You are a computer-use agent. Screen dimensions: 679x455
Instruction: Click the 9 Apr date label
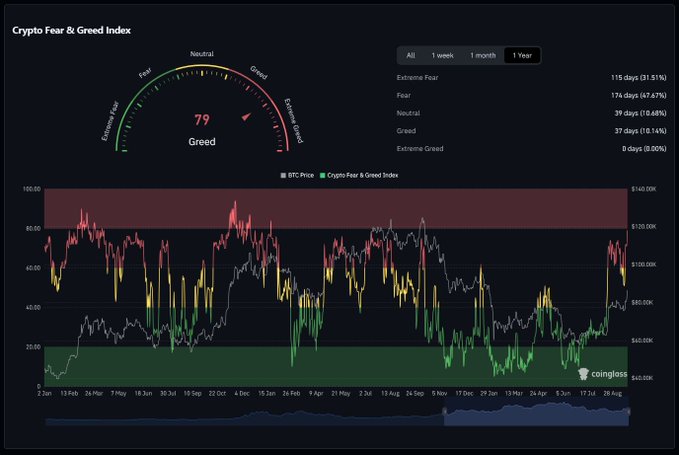click(316, 394)
